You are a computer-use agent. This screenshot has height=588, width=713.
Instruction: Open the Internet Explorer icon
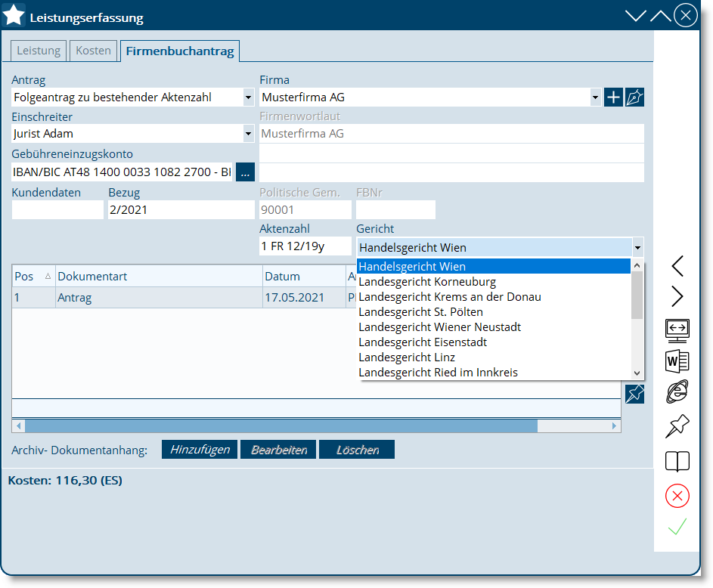click(x=677, y=391)
